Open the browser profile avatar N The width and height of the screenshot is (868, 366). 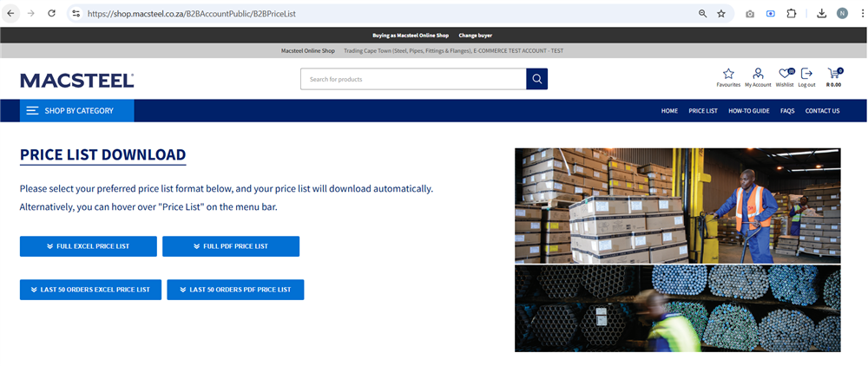pos(842,13)
